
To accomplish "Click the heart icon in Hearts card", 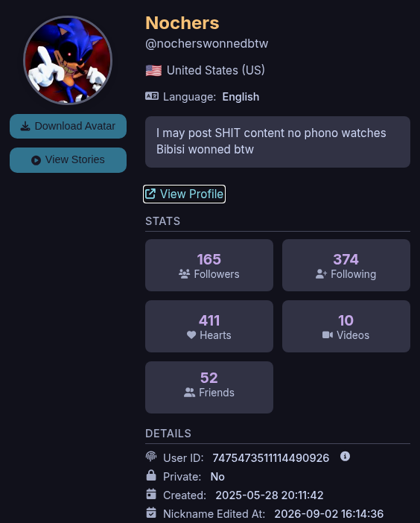I will [191, 335].
